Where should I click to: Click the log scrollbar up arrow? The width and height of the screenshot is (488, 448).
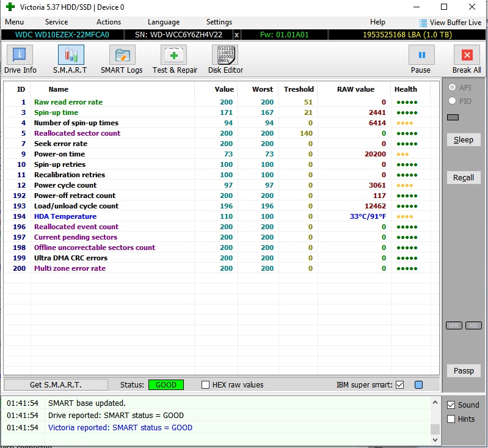pyautogui.click(x=435, y=403)
